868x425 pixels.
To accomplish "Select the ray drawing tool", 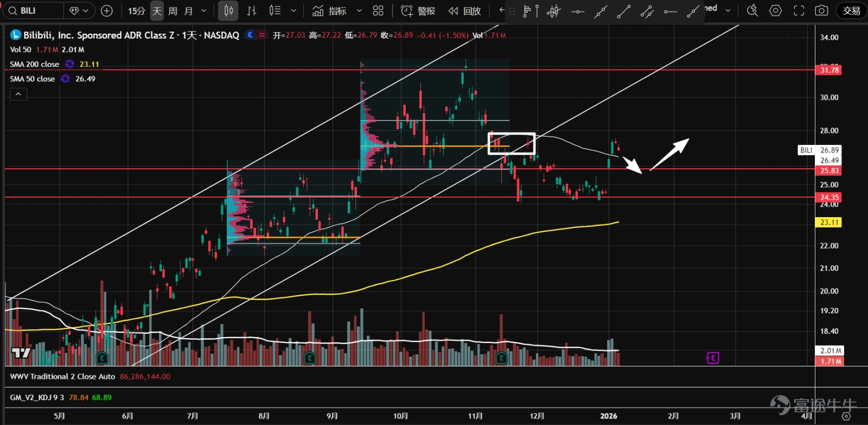I will 693,11.
